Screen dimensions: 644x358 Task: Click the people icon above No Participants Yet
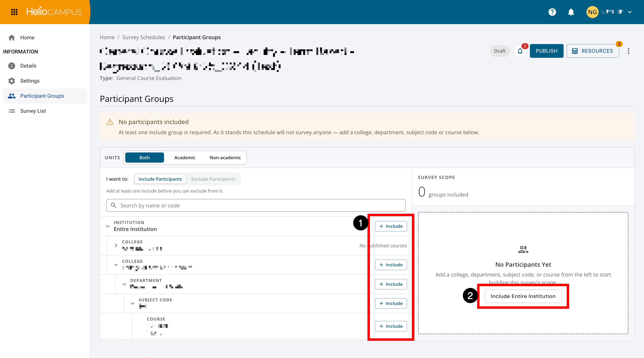pos(523,249)
